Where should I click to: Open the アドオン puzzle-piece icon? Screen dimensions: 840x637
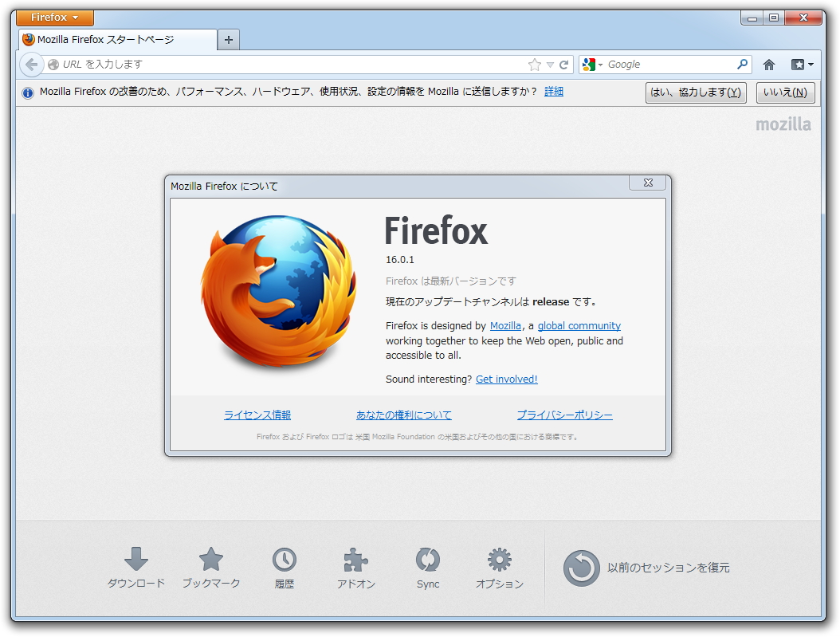355,560
